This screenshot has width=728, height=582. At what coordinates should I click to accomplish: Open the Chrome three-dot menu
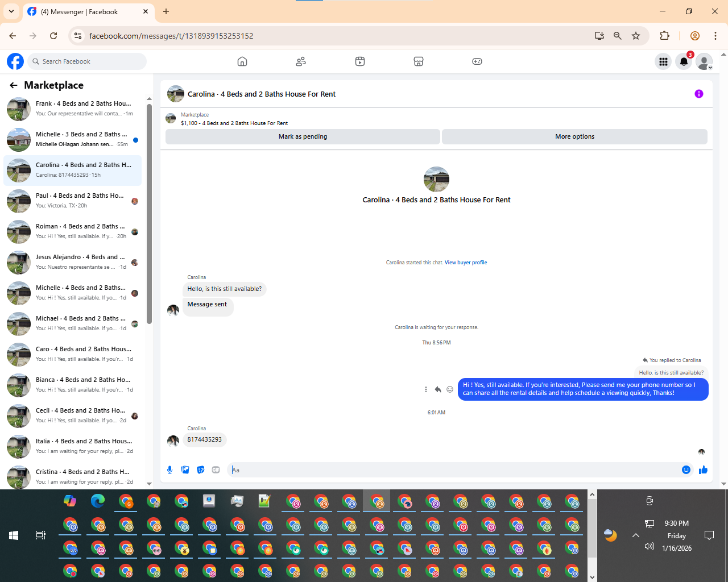click(715, 36)
